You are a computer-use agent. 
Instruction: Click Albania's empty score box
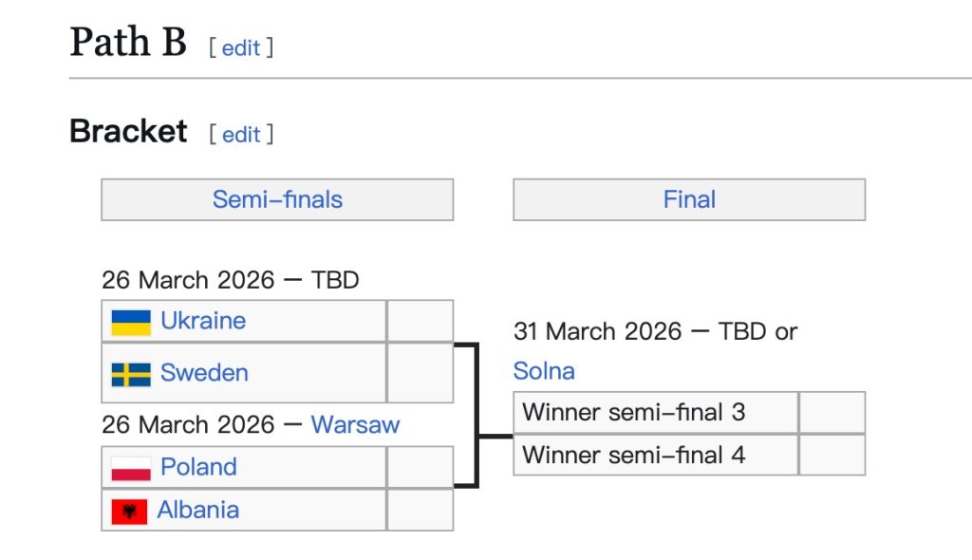[420, 511]
